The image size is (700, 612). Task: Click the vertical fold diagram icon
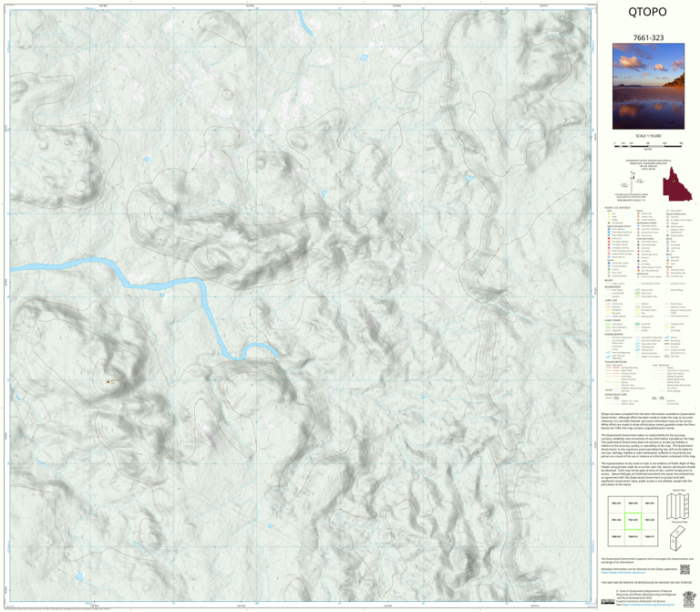[677, 506]
